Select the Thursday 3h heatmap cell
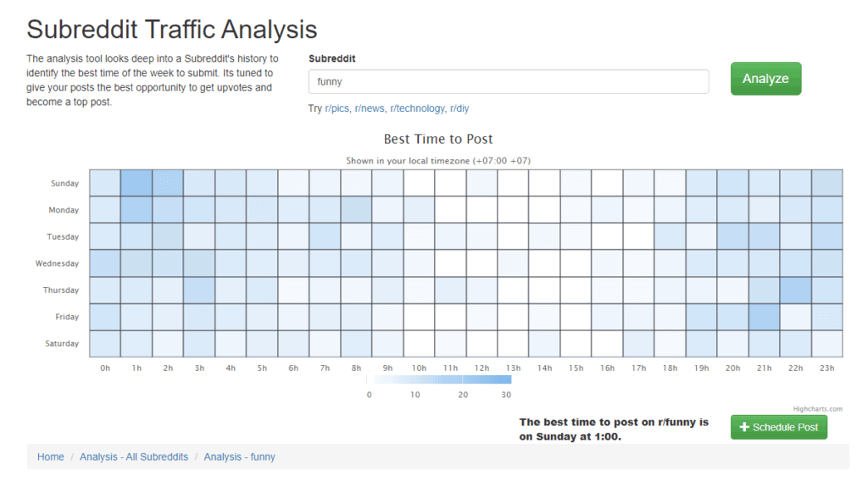The image size is (868, 487). tap(199, 290)
